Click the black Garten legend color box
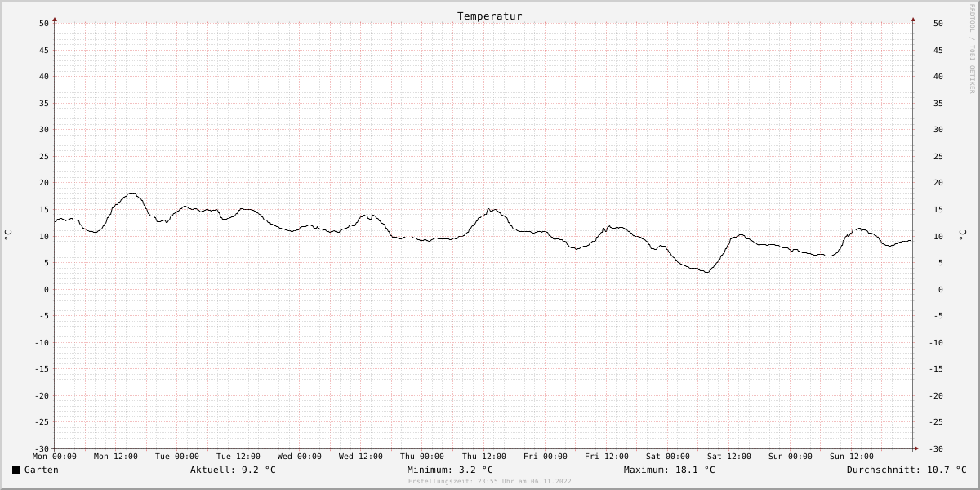The image size is (980, 490). click(x=16, y=470)
